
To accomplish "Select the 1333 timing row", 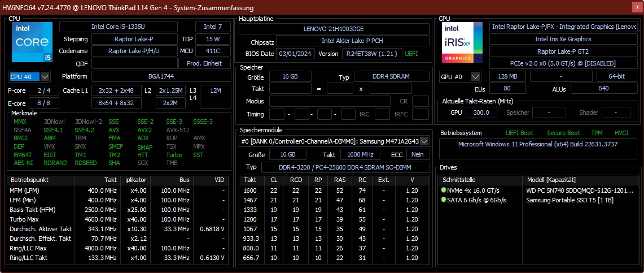I will coord(334,210).
